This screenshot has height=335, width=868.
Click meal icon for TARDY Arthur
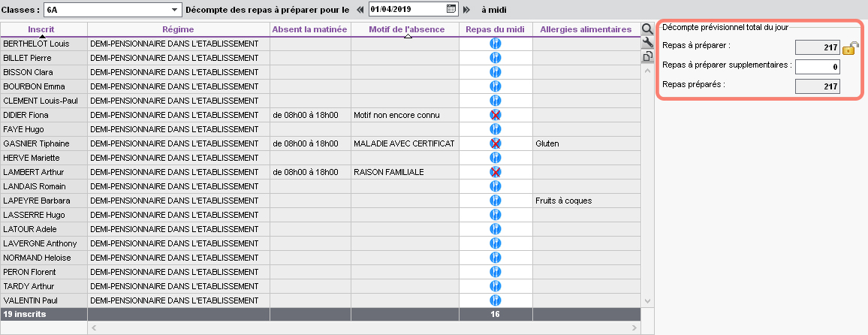pos(496,286)
